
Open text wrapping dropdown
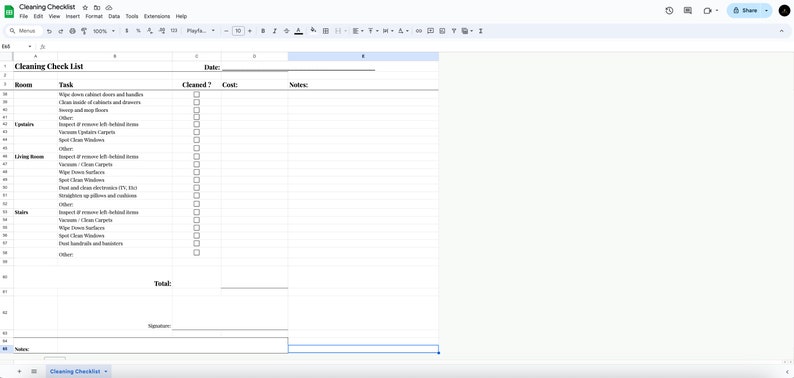pos(388,31)
